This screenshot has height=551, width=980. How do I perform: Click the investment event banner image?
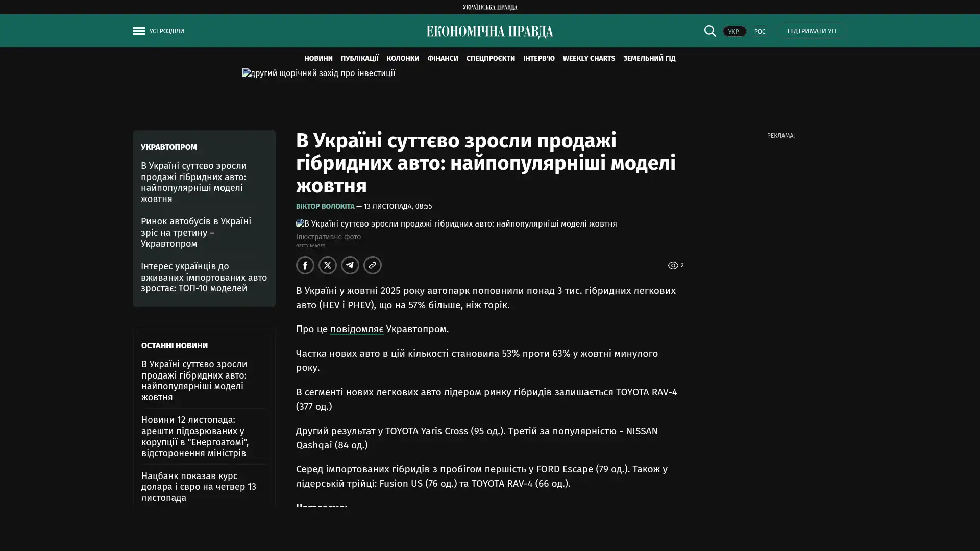[318, 73]
